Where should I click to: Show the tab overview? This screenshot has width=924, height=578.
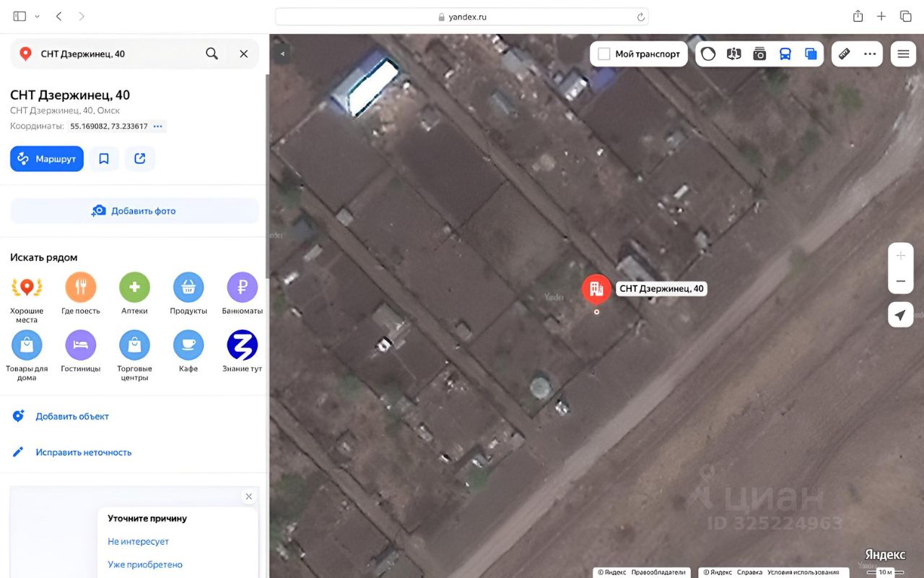click(905, 16)
